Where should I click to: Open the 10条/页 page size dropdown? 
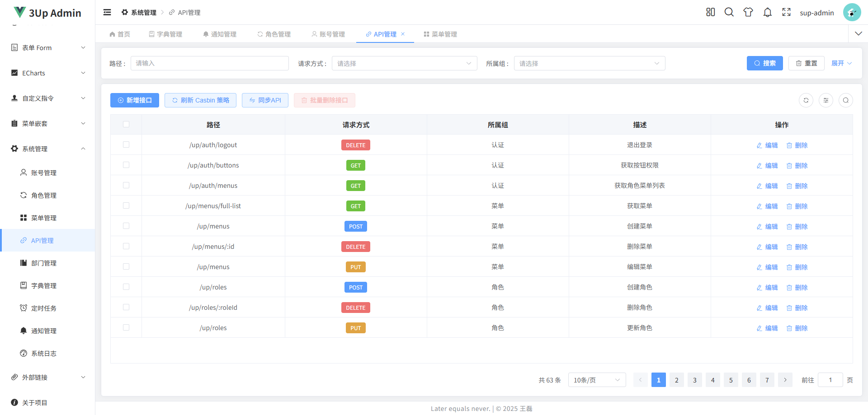(596, 380)
